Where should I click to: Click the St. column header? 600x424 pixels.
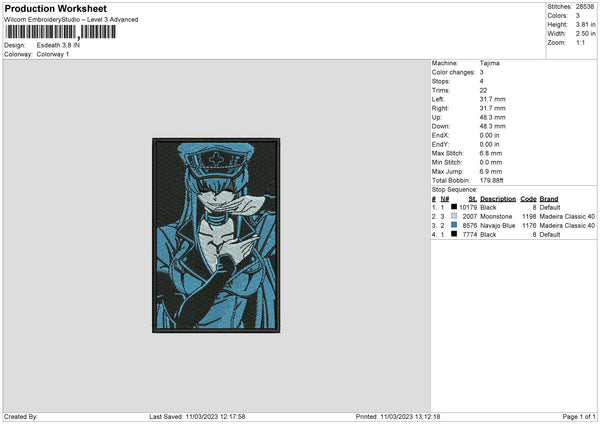tap(473, 199)
